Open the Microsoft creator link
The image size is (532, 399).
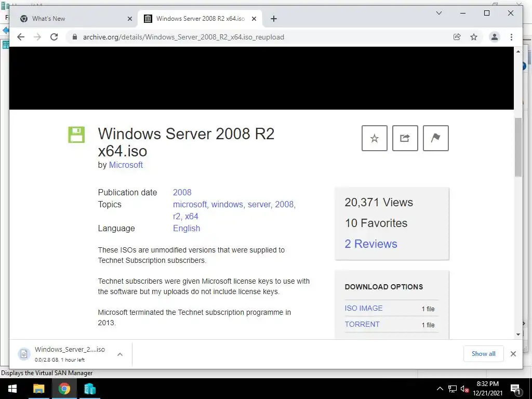click(126, 165)
